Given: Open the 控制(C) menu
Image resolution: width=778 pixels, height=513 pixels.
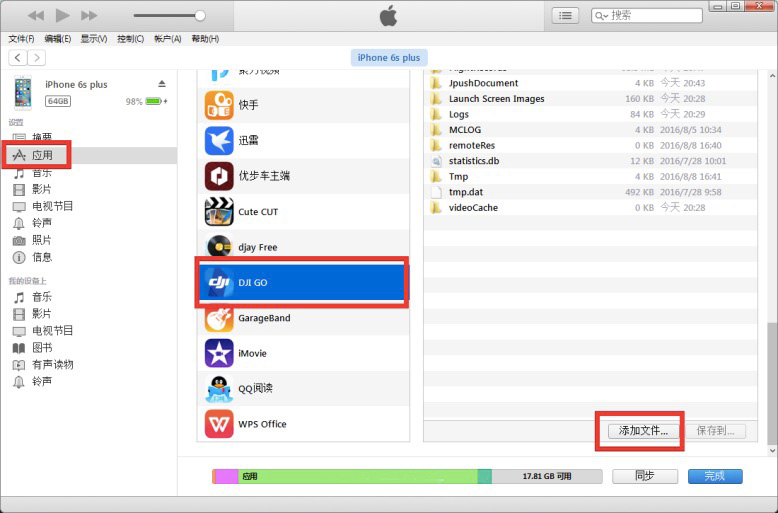Looking at the screenshot, I should [x=130, y=39].
